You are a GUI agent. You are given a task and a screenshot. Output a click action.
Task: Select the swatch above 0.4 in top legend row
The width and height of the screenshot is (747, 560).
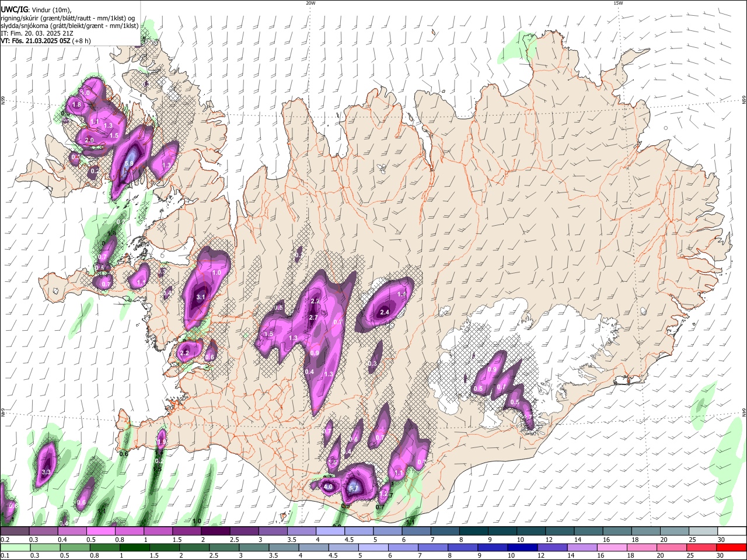point(72,531)
